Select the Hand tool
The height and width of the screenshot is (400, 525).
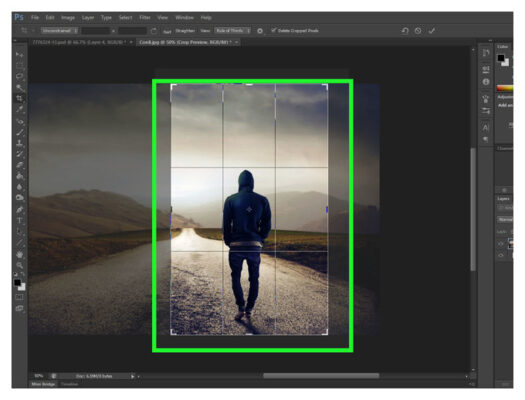tap(20, 254)
